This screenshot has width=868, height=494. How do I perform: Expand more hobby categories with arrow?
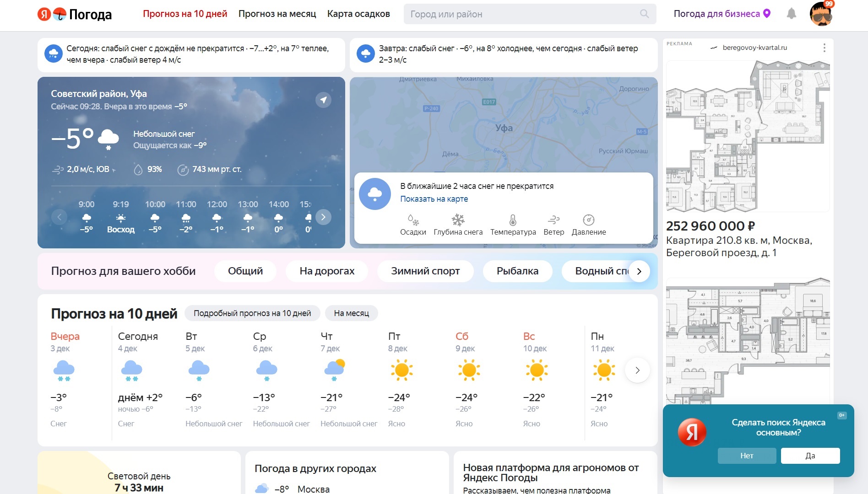(x=639, y=271)
